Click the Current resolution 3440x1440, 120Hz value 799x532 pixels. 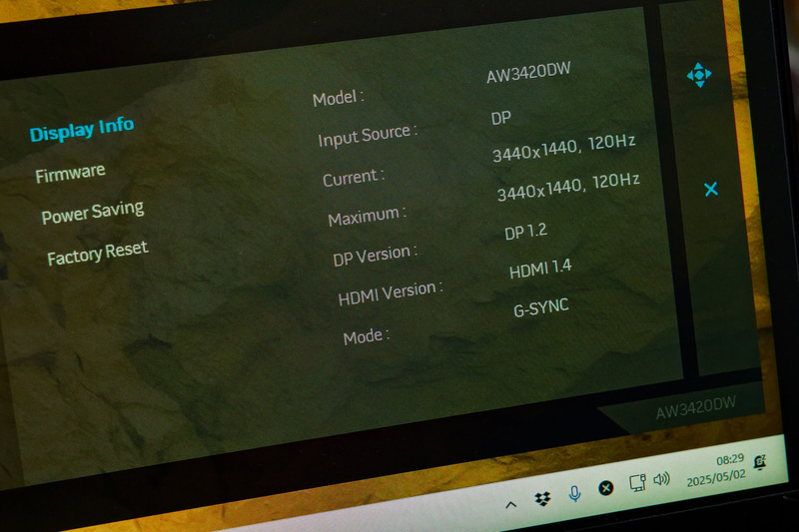tap(563, 148)
